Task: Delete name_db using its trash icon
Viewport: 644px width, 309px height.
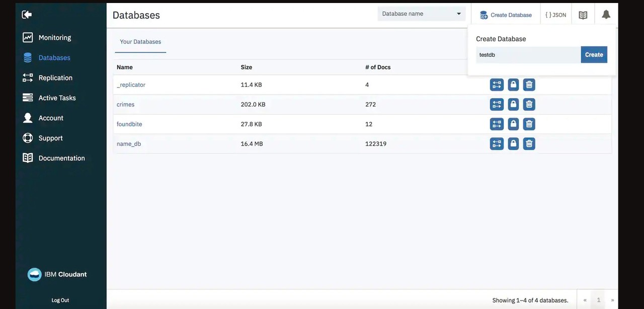Action: [529, 144]
